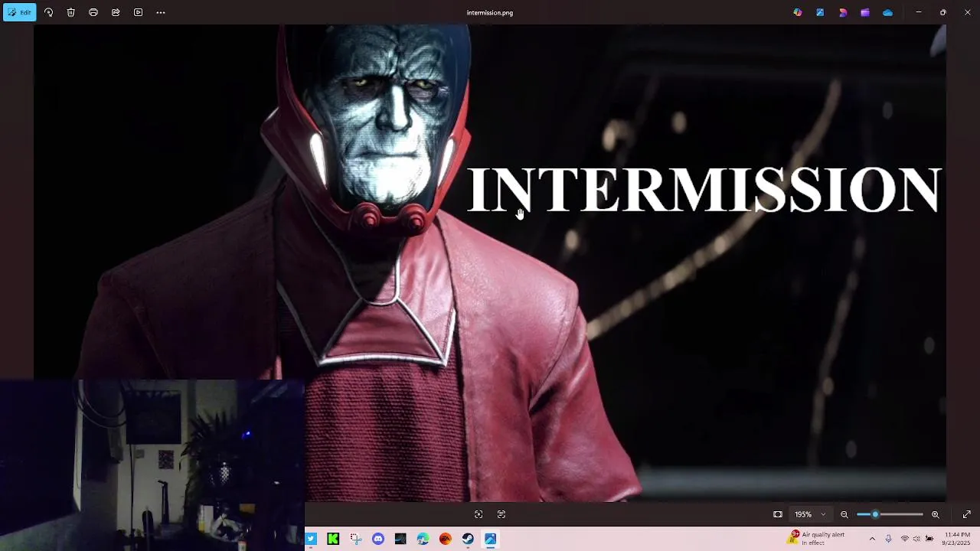Rotate the image with the rotate icon
This screenshot has width=980, height=551.
pyautogui.click(x=48, y=12)
